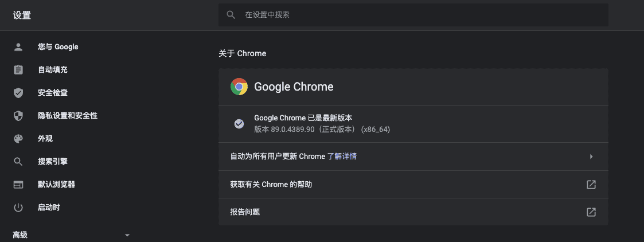Go to 隐私设置和安全性 settings
Screen dimensions: 644x242
tap(68, 116)
